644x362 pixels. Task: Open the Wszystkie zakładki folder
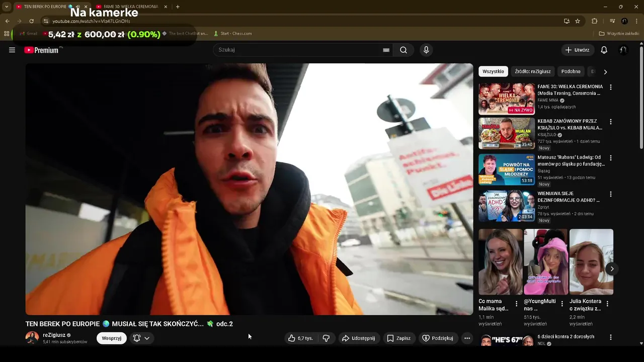point(619,34)
